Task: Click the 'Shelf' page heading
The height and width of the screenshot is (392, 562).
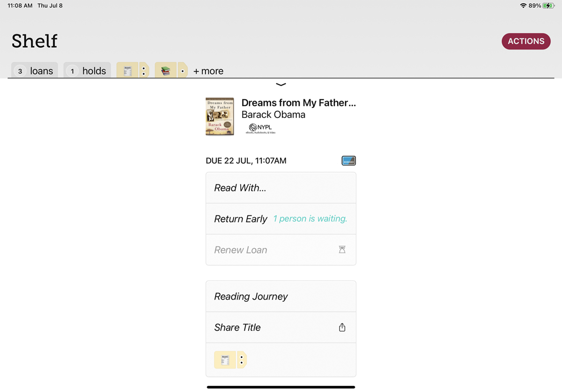Action: [x=35, y=41]
